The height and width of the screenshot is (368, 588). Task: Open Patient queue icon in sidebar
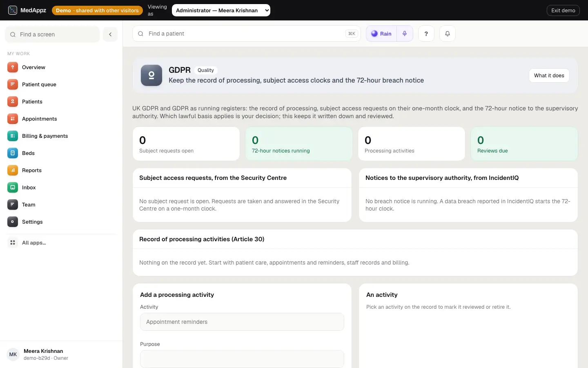pos(13,84)
